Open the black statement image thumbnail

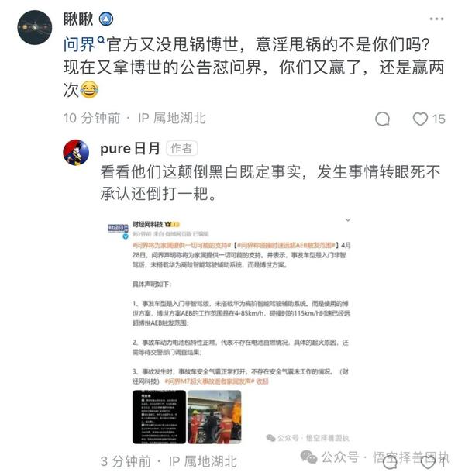[159, 417]
